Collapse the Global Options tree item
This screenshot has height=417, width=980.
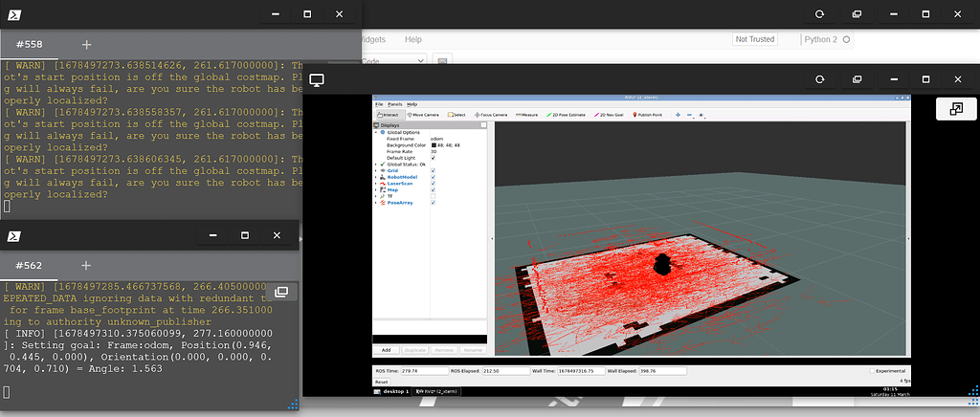coord(375,132)
